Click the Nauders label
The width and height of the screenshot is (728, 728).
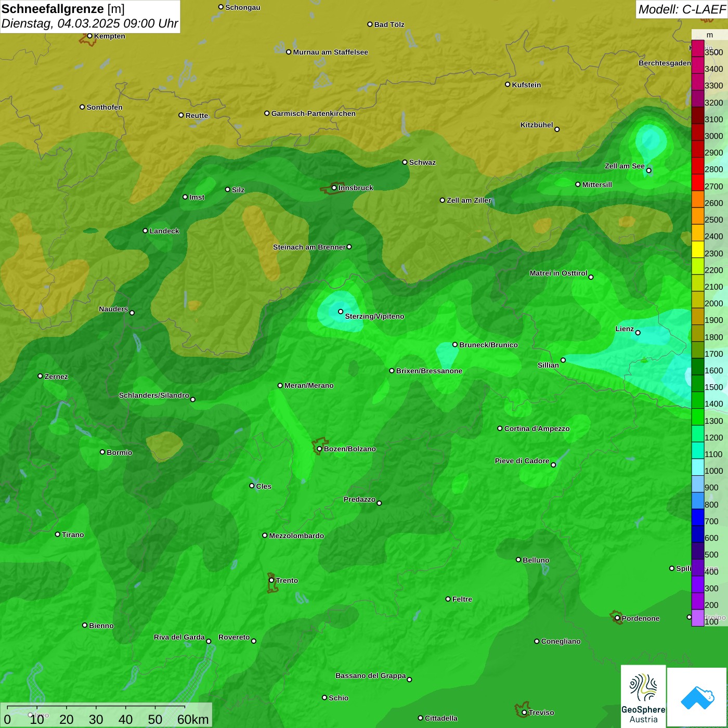[x=113, y=309]
